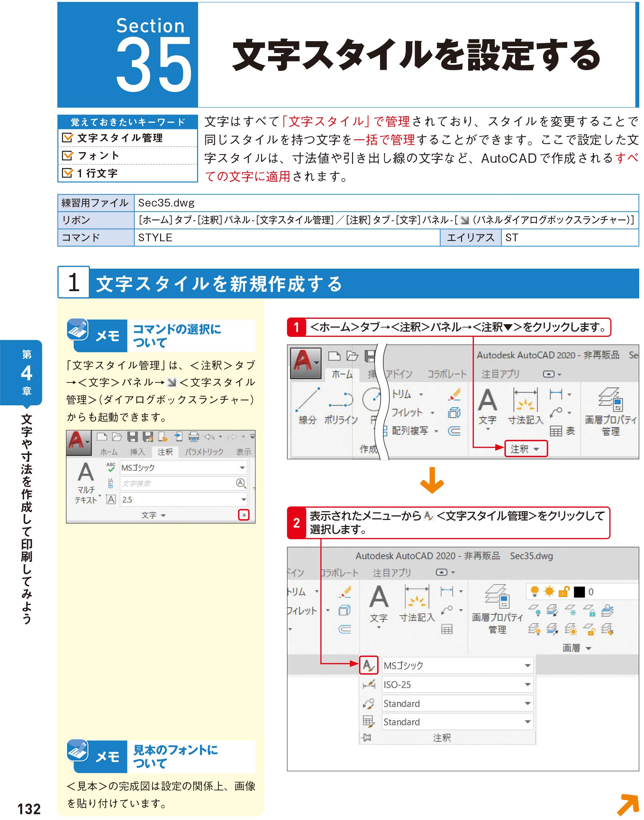This screenshot has width=644, height=820.
Task: Open フィレット dropdown arrow in step 1 screenshot
Action: click(432, 413)
